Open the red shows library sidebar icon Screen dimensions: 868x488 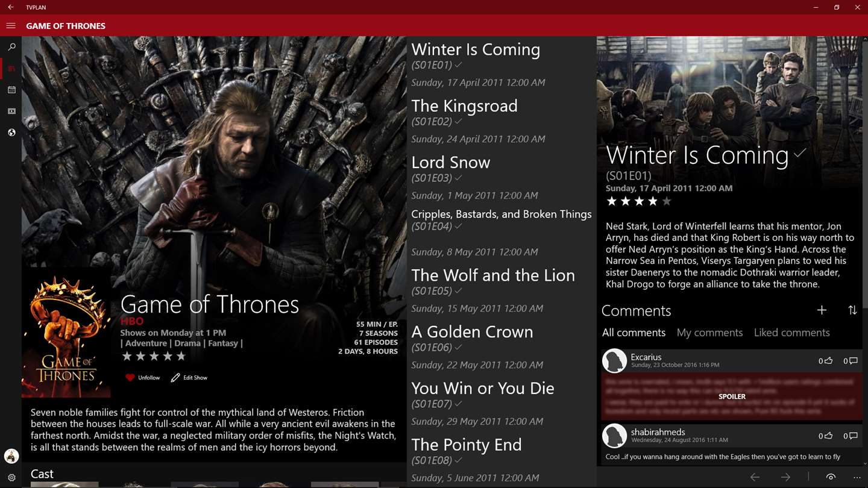11,69
